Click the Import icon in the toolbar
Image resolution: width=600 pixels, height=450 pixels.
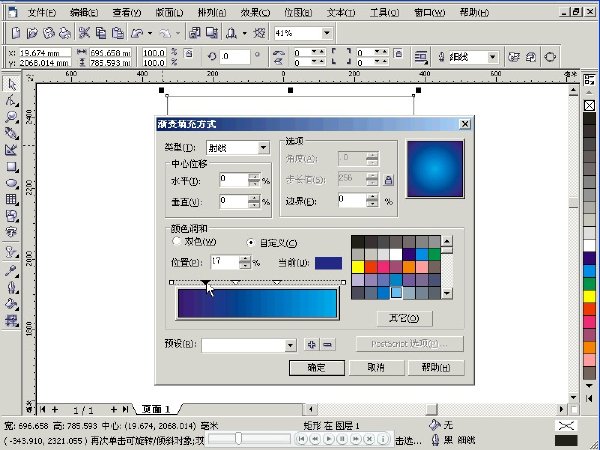195,33
